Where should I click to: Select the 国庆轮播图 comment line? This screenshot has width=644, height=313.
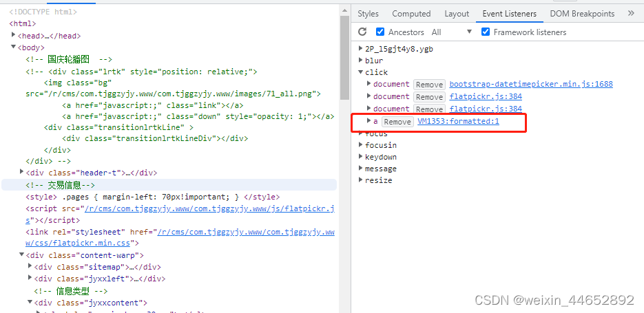69,59
